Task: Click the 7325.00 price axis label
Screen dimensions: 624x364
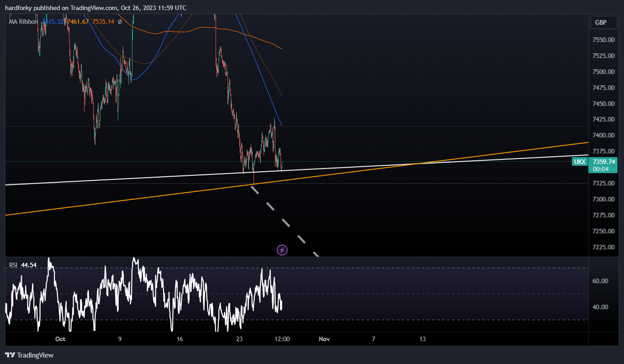Action: click(x=603, y=183)
